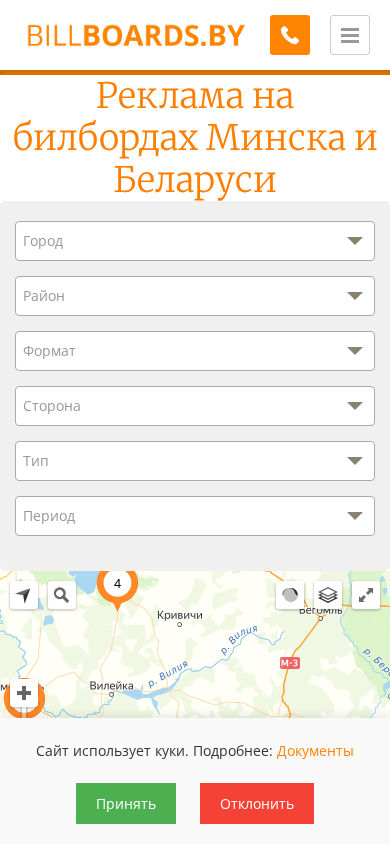Open the Сторона dropdown arrow
Image resolution: width=390 pixels, height=844 pixels.
click(355, 406)
